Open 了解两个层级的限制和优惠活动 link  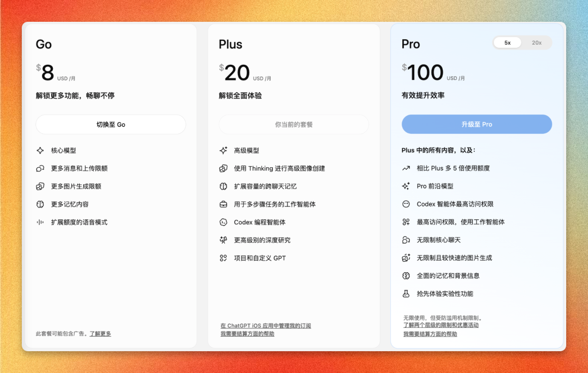(x=440, y=326)
